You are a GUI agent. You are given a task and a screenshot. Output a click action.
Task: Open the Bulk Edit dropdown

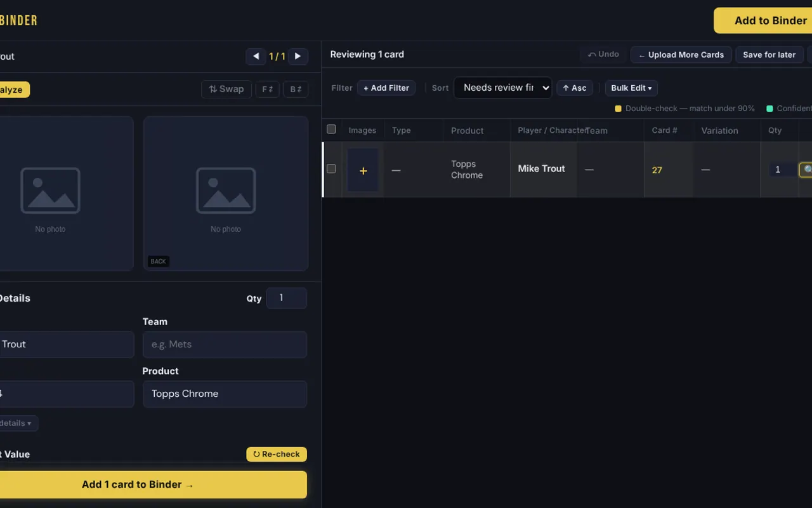pos(631,88)
